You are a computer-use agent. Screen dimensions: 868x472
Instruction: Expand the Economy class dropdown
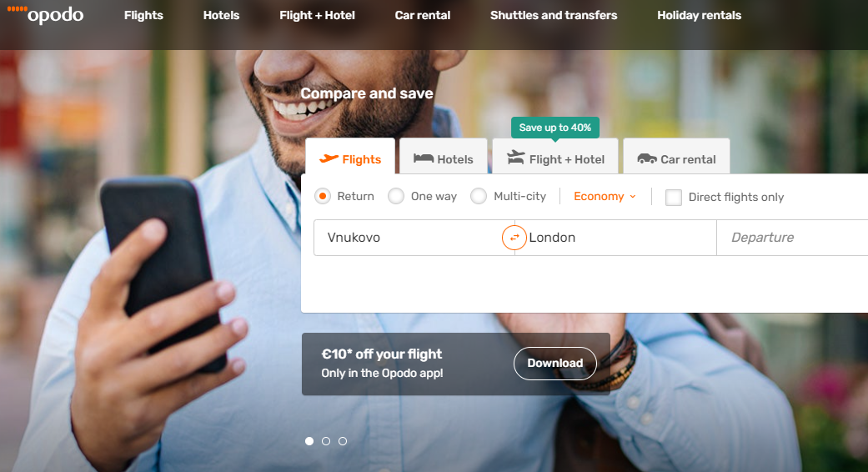coord(605,197)
